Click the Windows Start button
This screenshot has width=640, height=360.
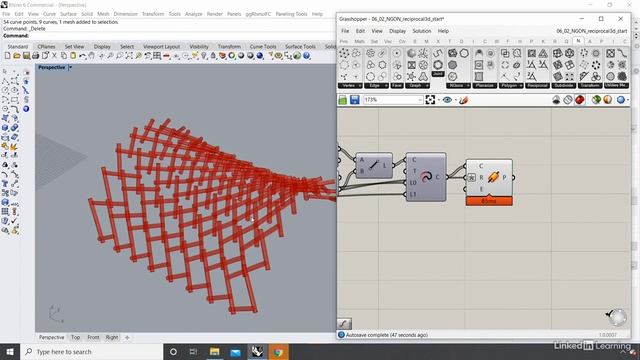point(10,351)
